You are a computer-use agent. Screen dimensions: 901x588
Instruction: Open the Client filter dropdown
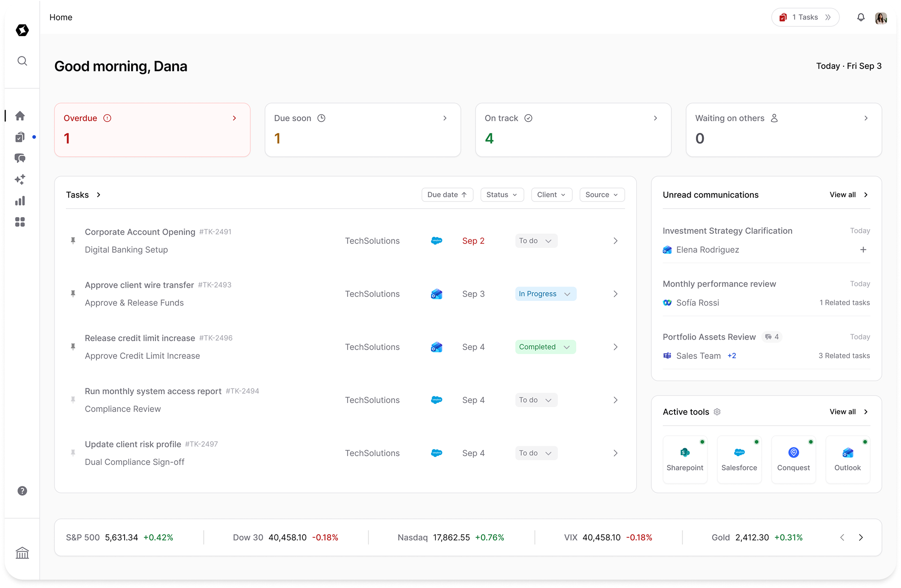click(x=551, y=194)
